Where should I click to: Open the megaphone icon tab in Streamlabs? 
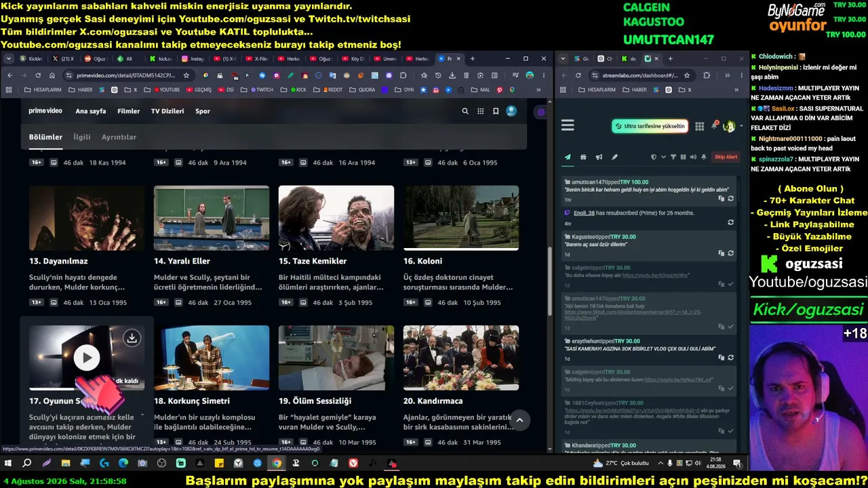(x=599, y=157)
